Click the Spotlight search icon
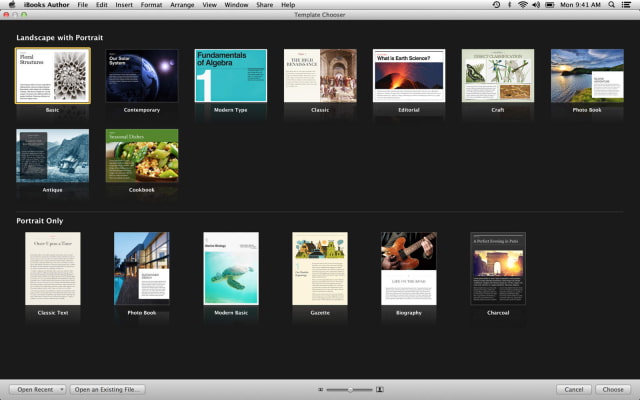The height and width of the screenshot is (400, 640). click(x=611, y=5)
